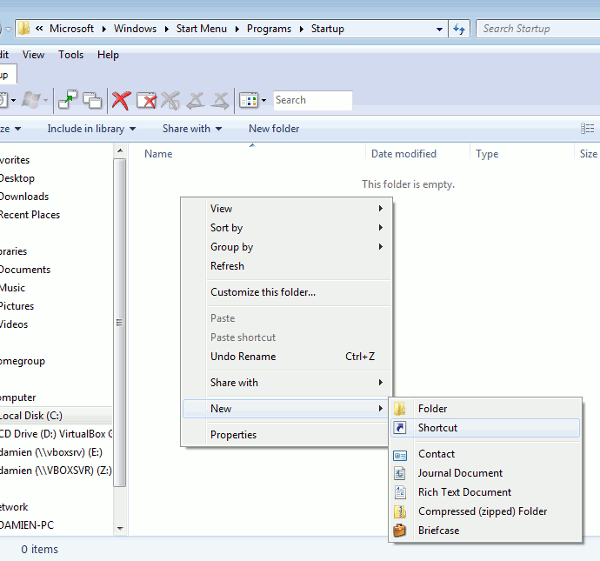Click the tab list view icon
Viewport: 600px width, 561px height.
pyautogui.click(x=249, y=101)
